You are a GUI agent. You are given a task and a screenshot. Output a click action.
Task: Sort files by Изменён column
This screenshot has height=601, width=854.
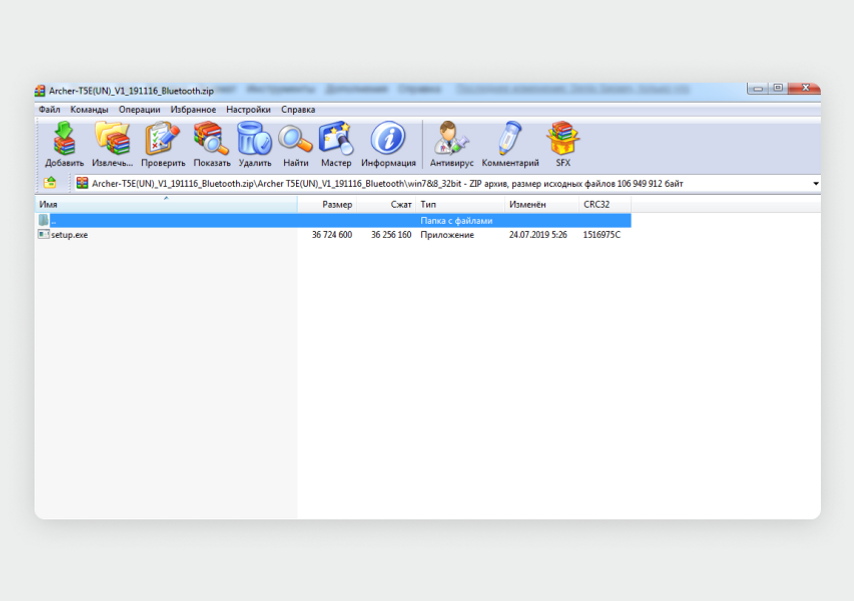click(x=541, y=204)
